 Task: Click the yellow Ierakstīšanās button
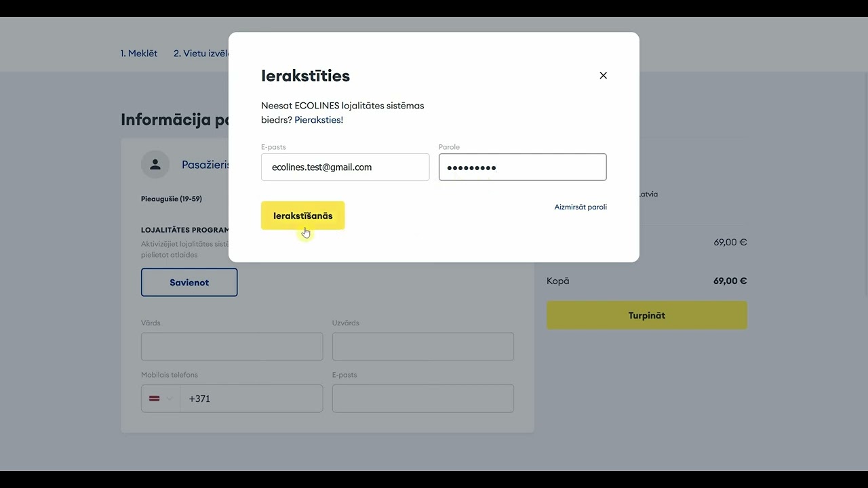[x=302, y=216]
